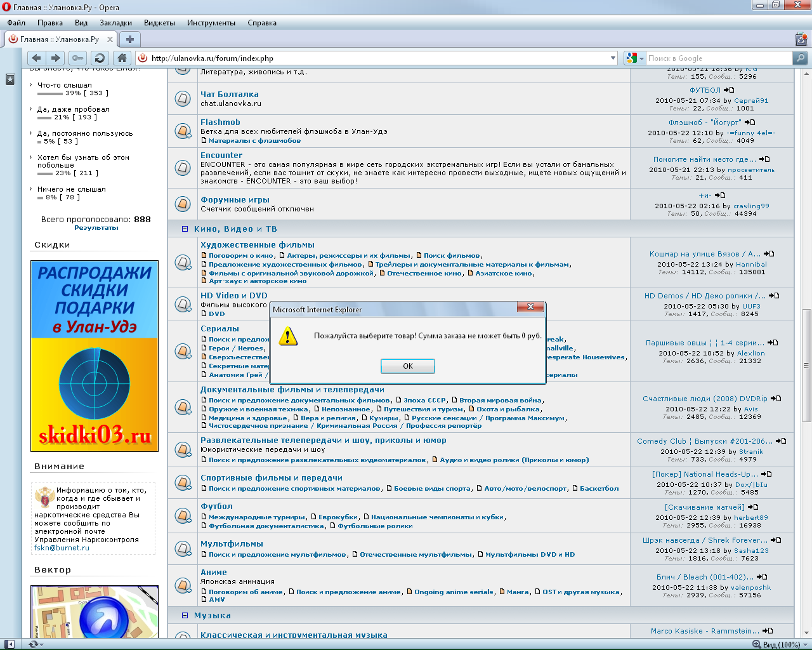Screen dimensions: 812x650
Task: Go to the home page icon
Action: (x=122, y=58)
